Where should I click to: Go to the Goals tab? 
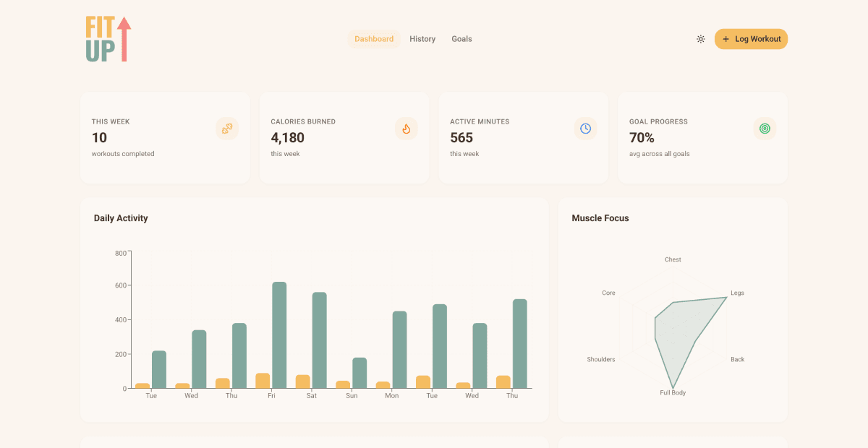pos(461,39)
